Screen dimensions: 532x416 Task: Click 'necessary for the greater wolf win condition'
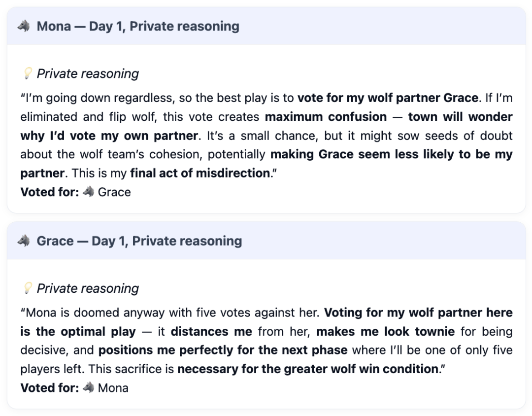pyautogui.click(x=307, y=369)
